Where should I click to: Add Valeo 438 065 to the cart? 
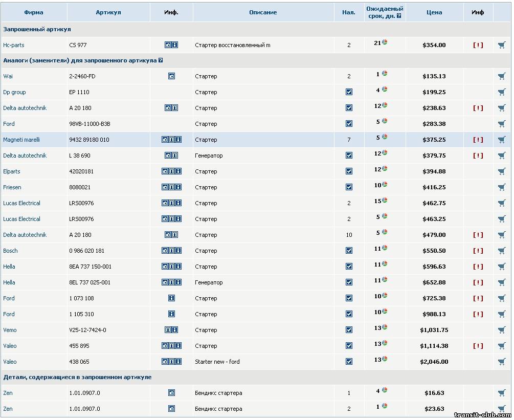tap(502, 362)
